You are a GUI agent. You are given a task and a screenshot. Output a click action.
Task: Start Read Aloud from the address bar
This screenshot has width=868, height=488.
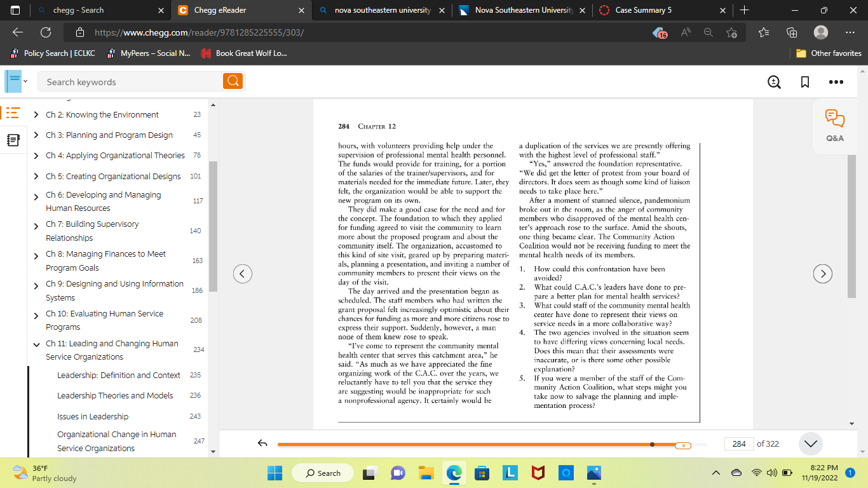(686, 32)
